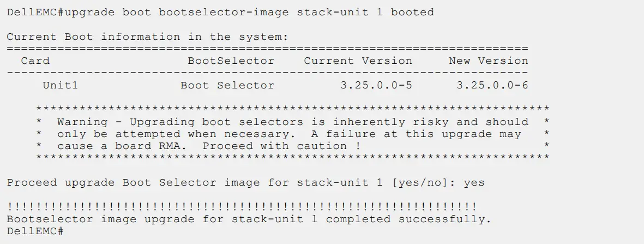
Task: Click the 'BootSelector' column header
Action: tap(231, 61)
